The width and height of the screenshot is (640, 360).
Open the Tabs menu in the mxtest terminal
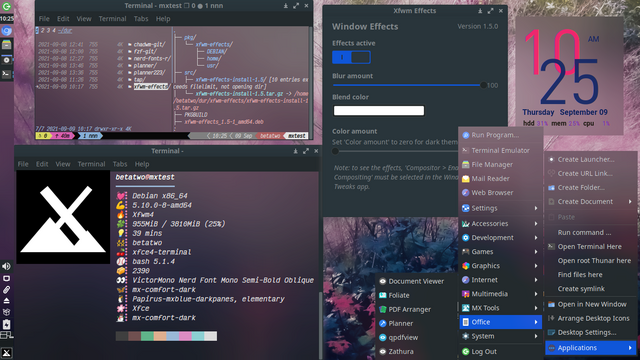[141, 19]
